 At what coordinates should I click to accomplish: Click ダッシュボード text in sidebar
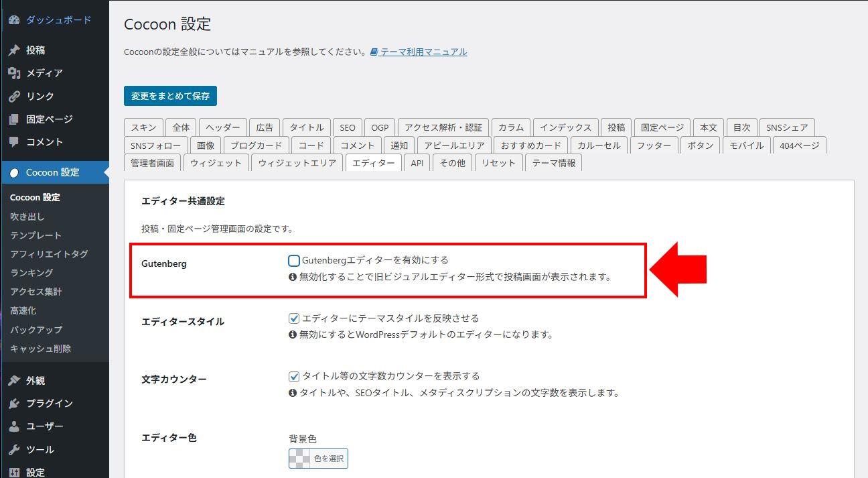pyautogui.click(x=58, y=20)
